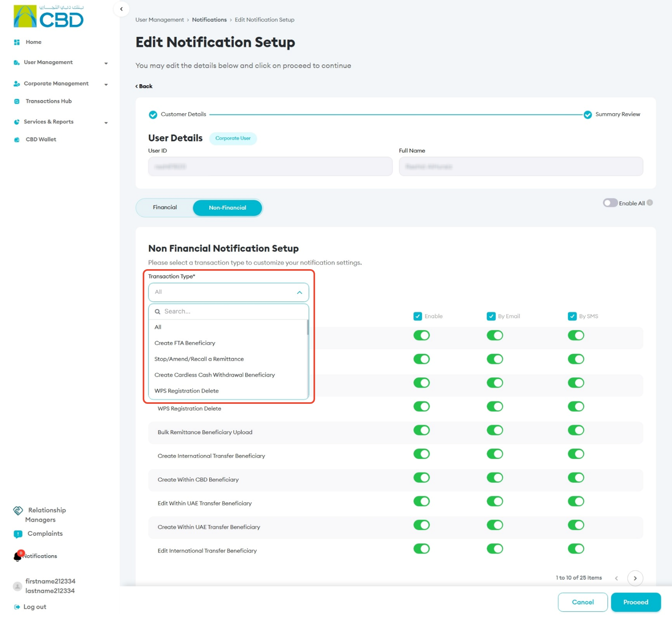
Task: Click the Full Name field
Action: tap(521, 167)
